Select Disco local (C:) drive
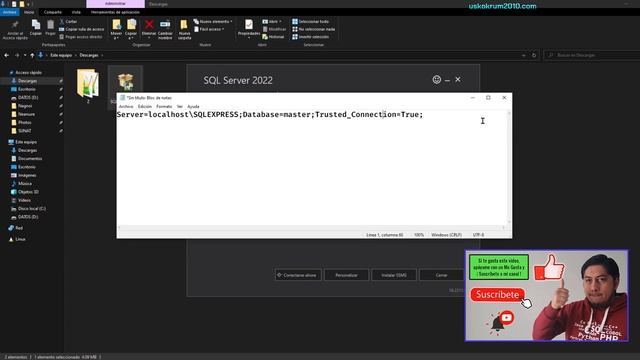The image size is (640, 360). (x=32, y=209)
